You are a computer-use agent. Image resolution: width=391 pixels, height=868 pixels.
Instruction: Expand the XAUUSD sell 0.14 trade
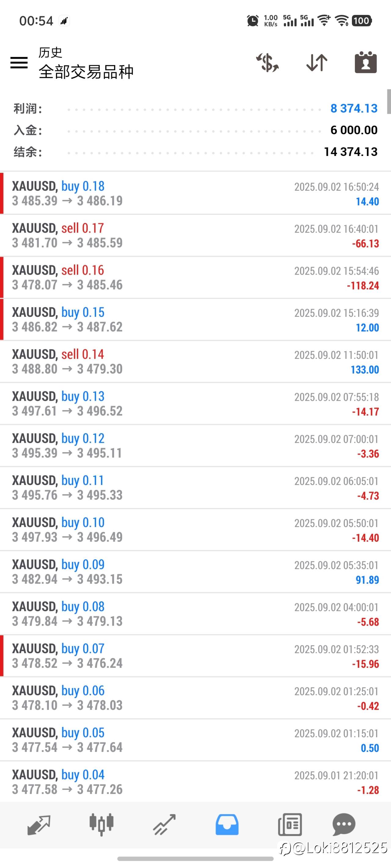coord(196,362)
